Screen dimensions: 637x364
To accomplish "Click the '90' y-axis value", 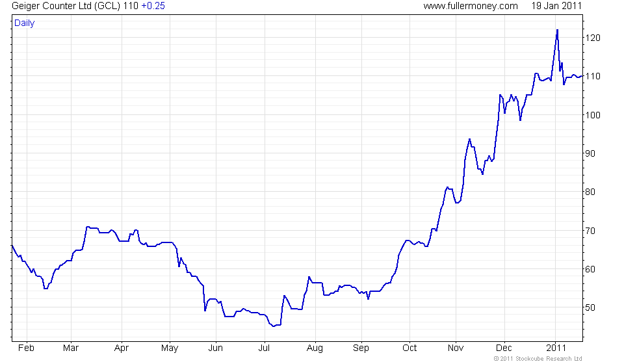I will point(590,154).
